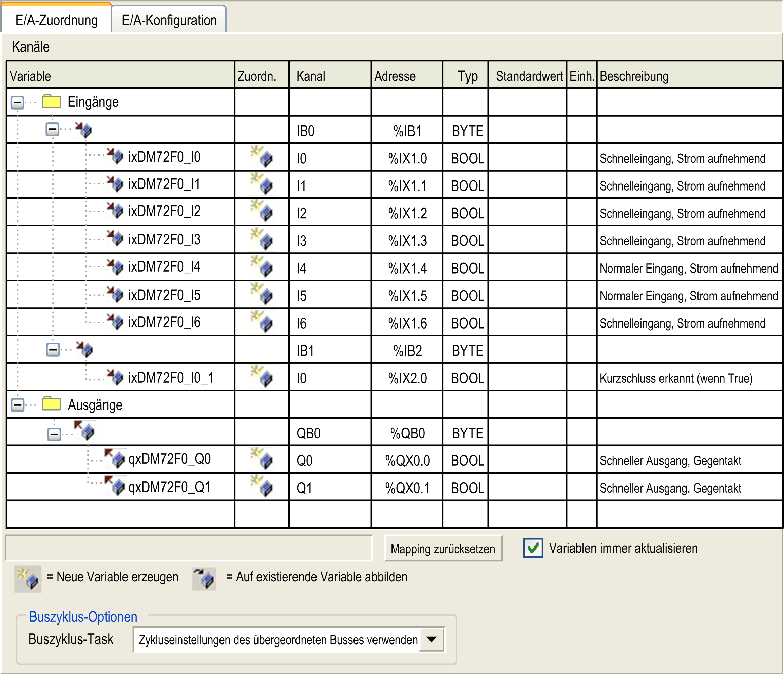
Task: Select the ixDM72F0_I0_1 variable name
Action: click(x=171, y=377)
